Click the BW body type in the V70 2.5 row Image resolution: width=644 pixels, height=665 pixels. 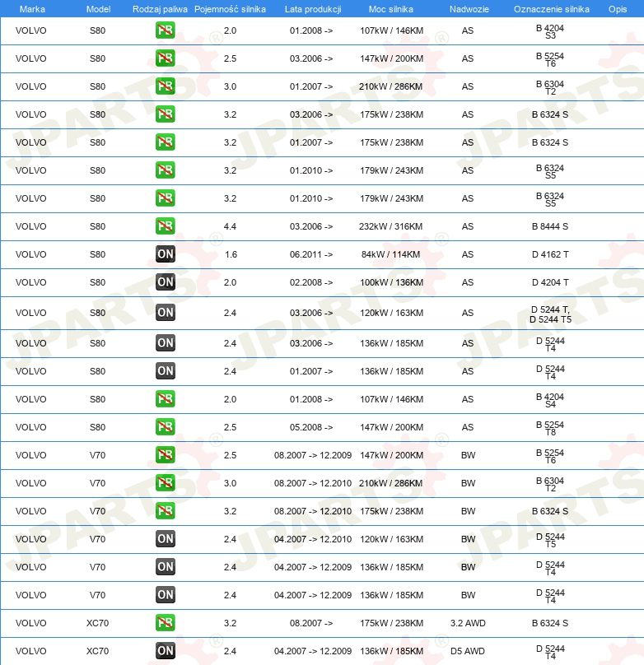tap(468, 455)
